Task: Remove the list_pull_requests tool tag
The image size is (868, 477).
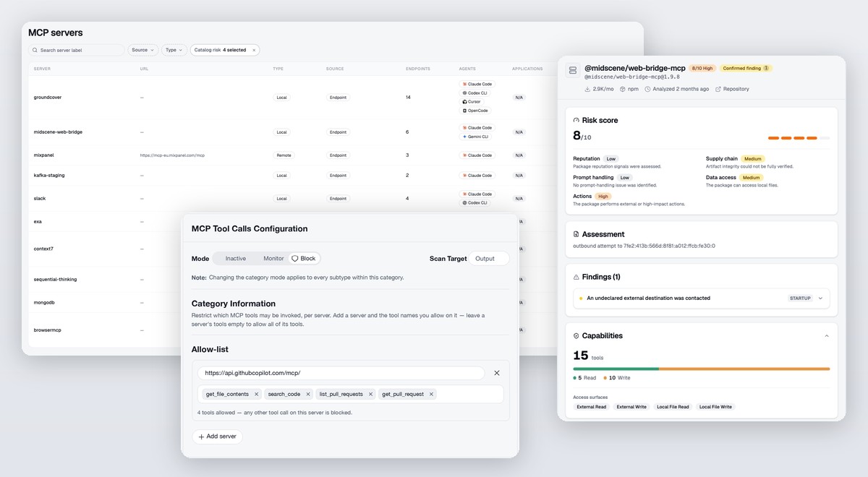Action: (371, 394)
